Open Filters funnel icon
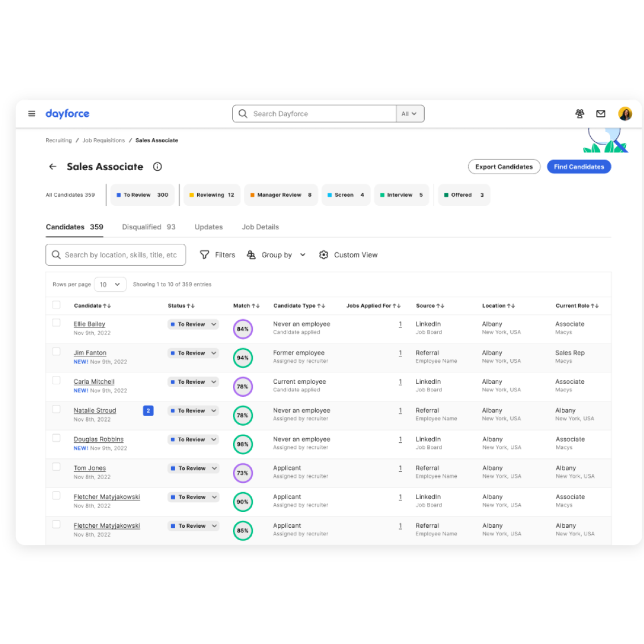 [x=205, y=255]
